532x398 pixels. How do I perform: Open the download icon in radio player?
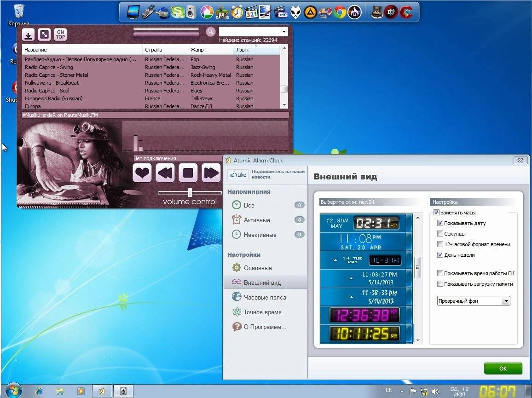pos(29,34)
